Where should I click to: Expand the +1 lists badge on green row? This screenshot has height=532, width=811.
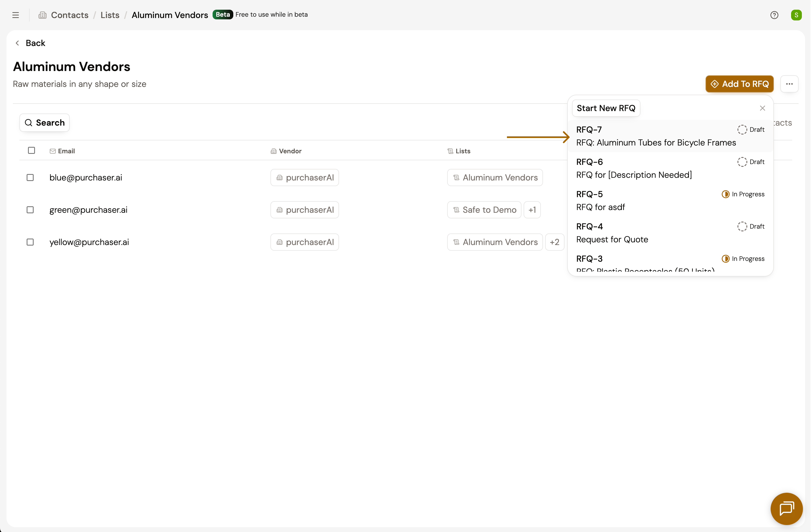[532, 210]
